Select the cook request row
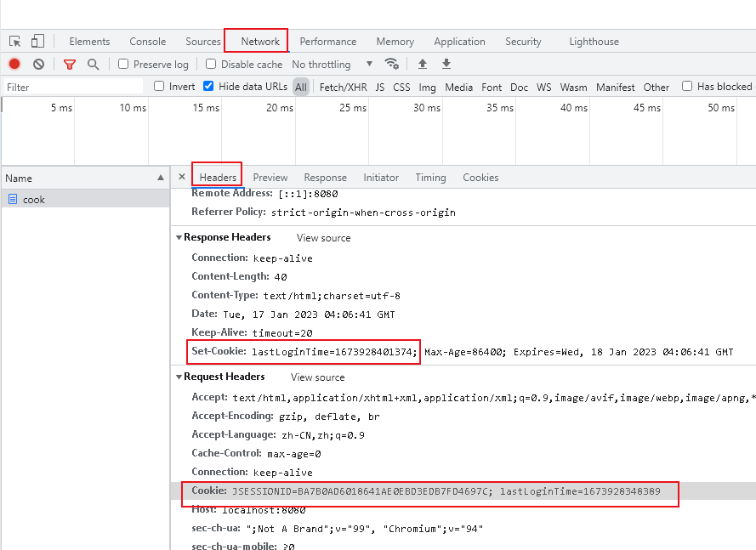 coord(85,199)
